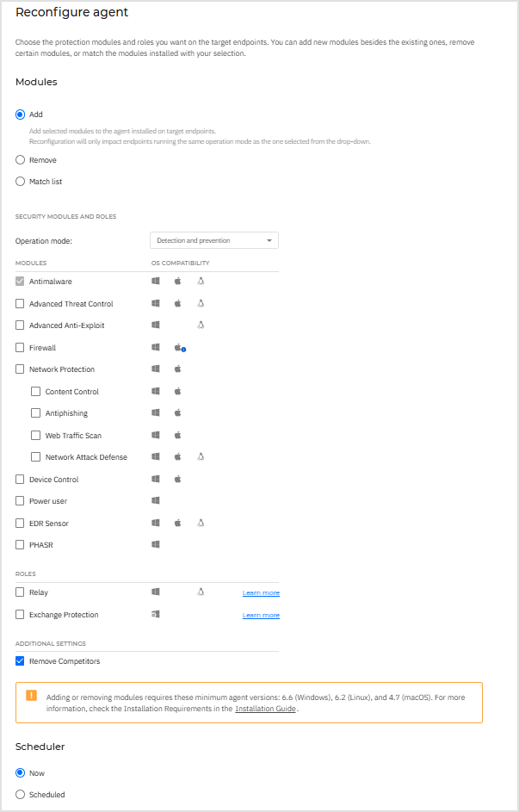Click the Linux icon next to Network Attack Defense
Image resolution: width=519 pixels, height=812 pixels.
pyautogui.click(x=201, y=456)
